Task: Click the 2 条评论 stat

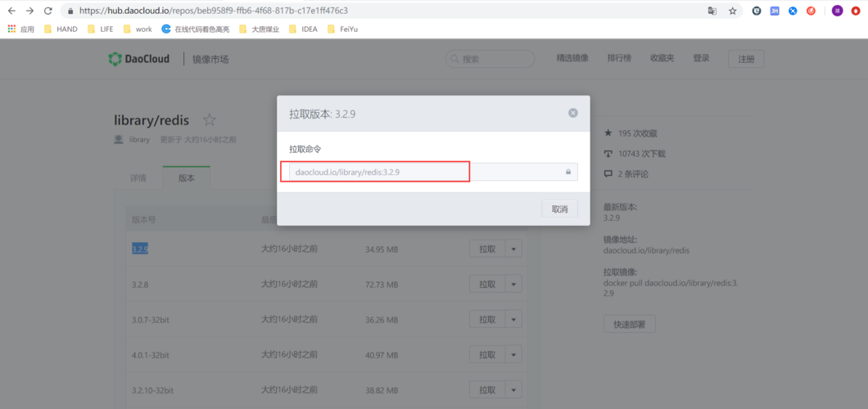Action: click(626, 174)
